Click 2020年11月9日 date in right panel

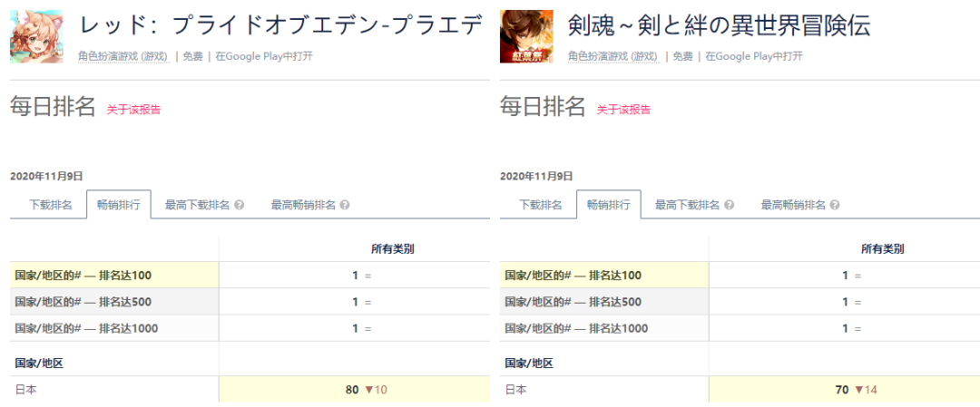click(x=536, y=176)
